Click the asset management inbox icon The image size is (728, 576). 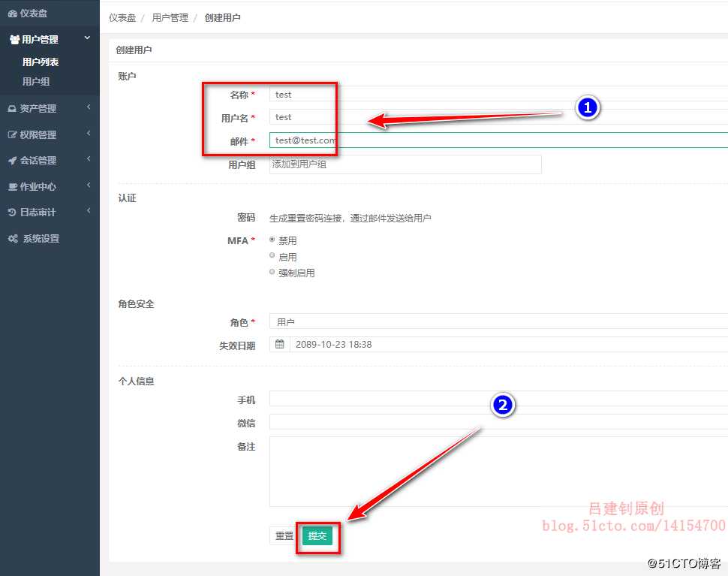(12, 109)
